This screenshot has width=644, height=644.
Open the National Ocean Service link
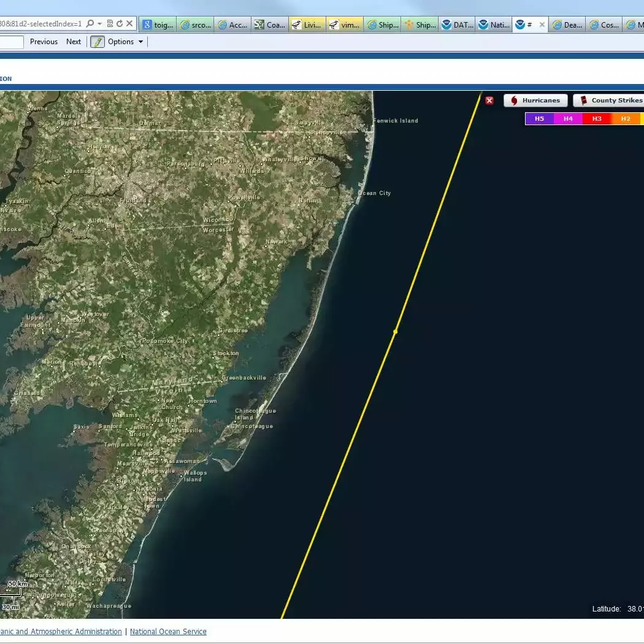tap(168, 631)
